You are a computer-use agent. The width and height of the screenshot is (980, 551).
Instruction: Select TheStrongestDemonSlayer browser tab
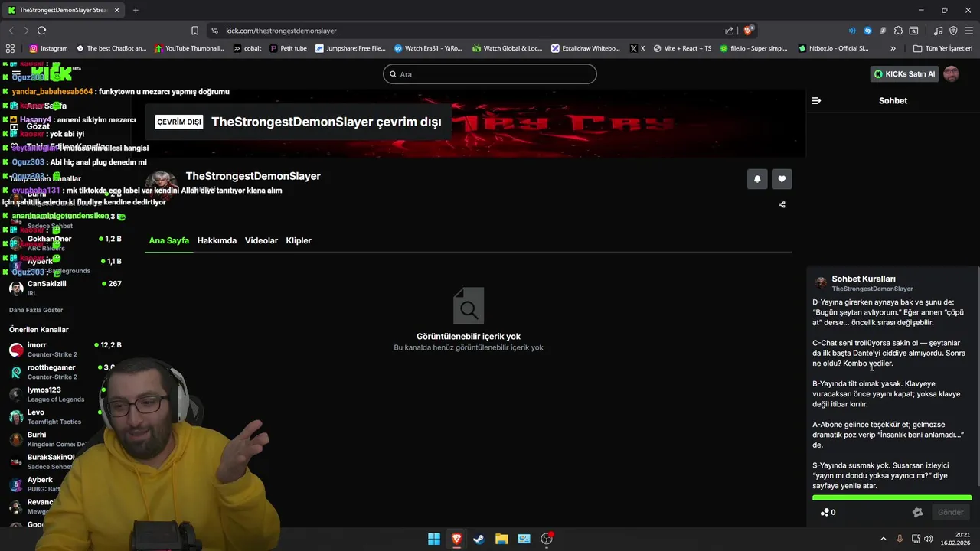[64, 10]
